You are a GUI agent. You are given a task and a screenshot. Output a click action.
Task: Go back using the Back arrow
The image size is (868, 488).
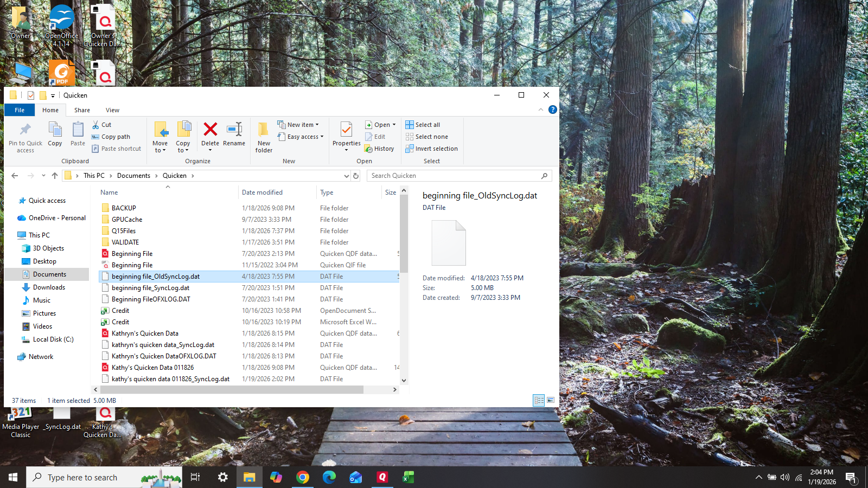tap(15, 176)
